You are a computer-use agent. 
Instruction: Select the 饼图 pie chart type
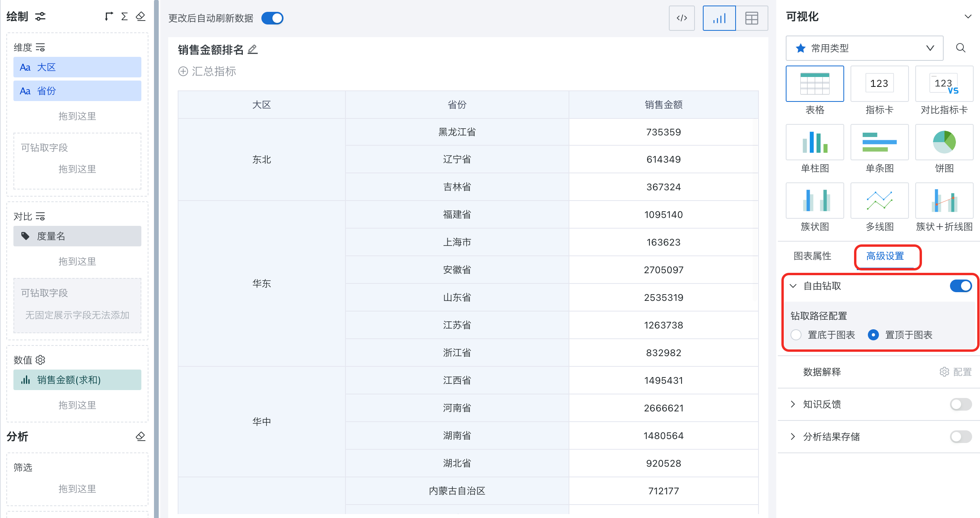(944, 142)
